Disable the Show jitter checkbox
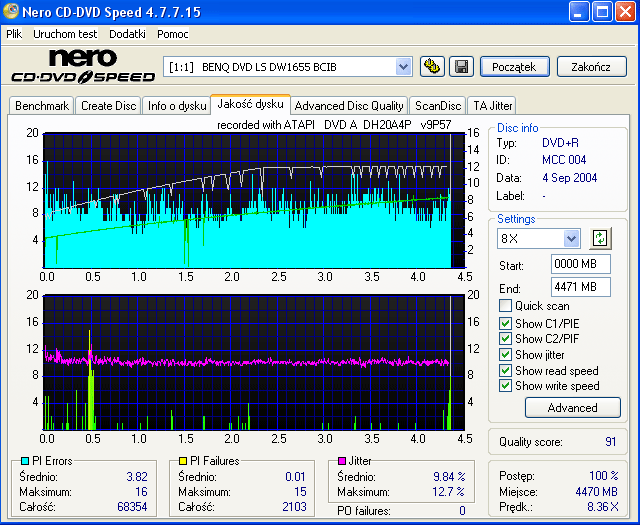 pos(505,354)
